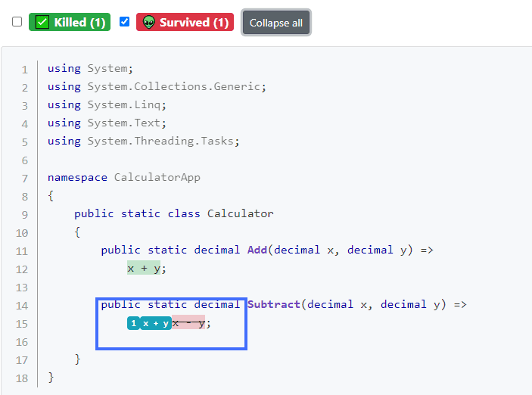Viewport: 532px width, 395px height.
Task: Click the Subtract method name
Action: point(274,304)
